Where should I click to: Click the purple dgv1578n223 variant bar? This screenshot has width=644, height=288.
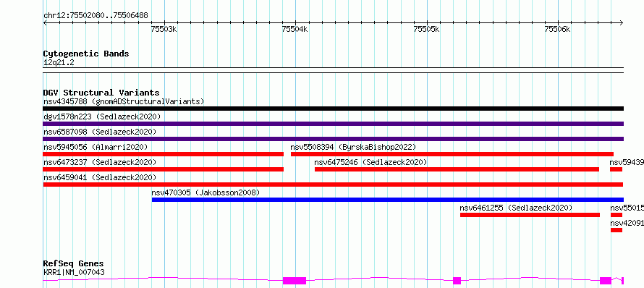(333, 124)
